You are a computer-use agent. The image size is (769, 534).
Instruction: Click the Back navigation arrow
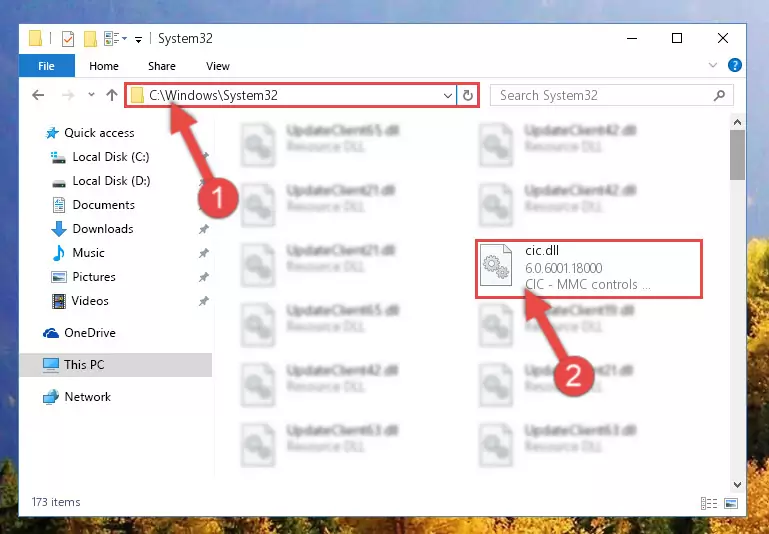click(38, 95)
